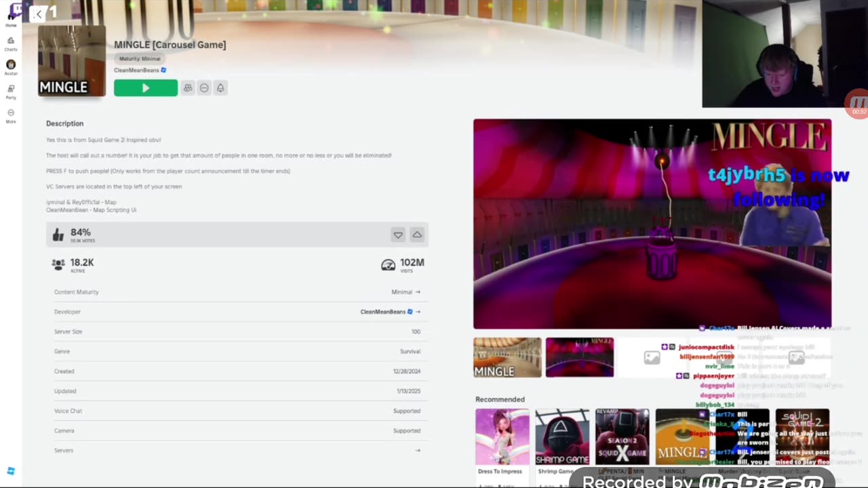Viewport: 868px width, 488px height.
Task: Click the thumbs-up rating icon
Action: tap(58, 235)
